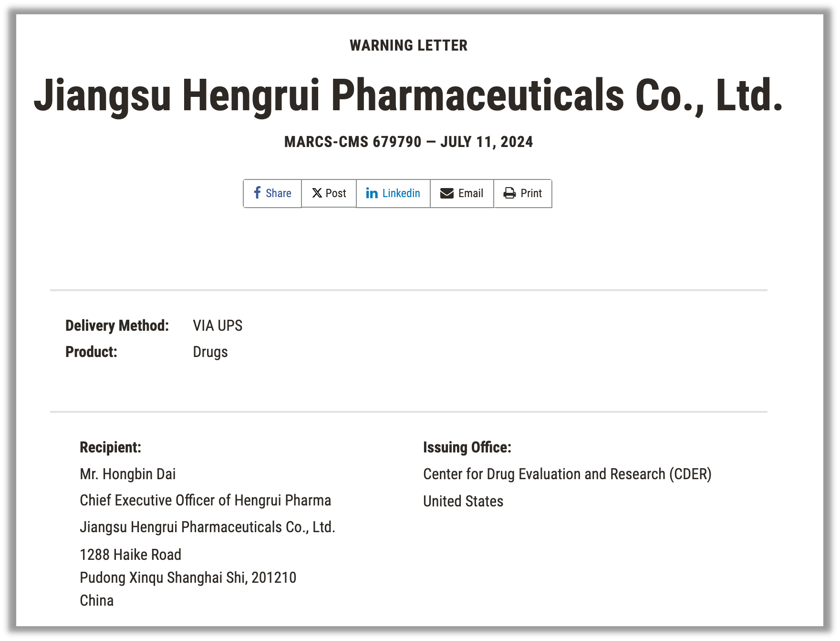Choose the 'Email' text label

point(471,193)
